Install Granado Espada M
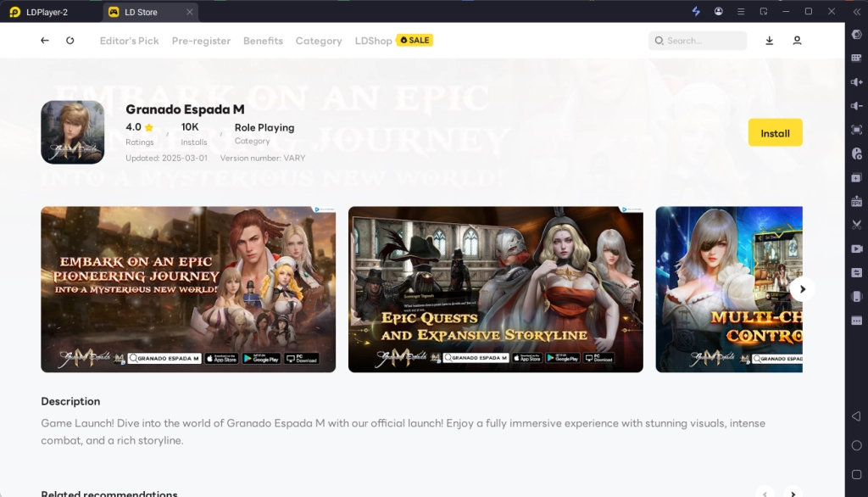 775,132
